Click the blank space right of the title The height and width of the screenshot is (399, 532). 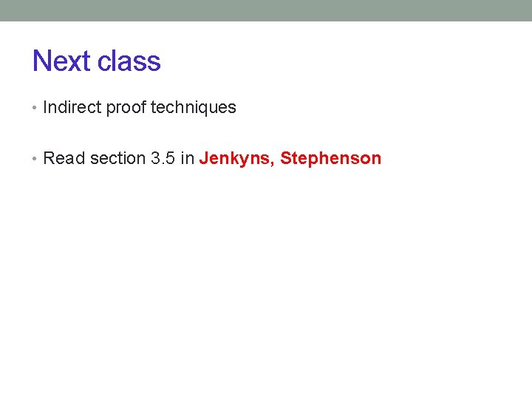332,61
